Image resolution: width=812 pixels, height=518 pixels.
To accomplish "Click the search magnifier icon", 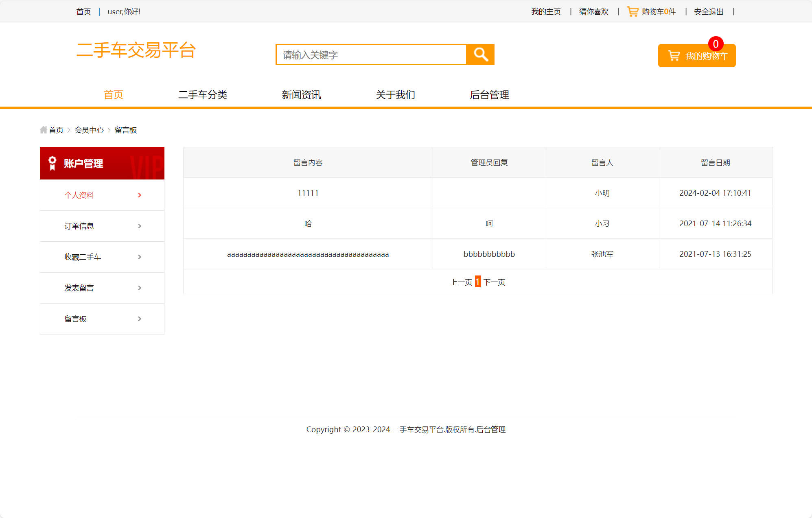I will click(x=481, y=54).
